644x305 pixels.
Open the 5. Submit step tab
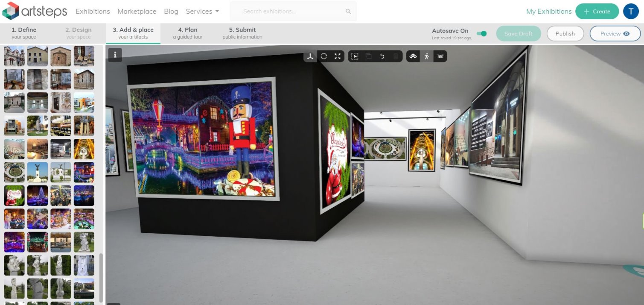click(242, 33)
